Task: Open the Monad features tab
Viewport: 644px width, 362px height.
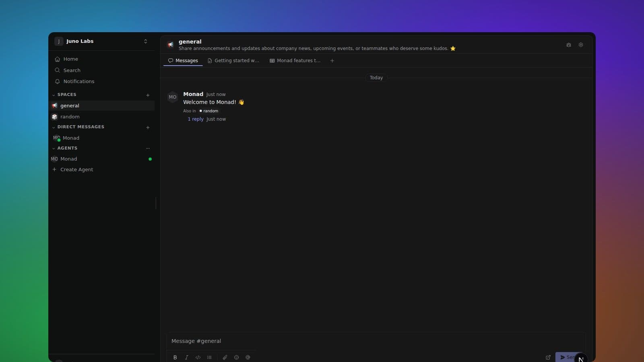Action: click(295, 61)
